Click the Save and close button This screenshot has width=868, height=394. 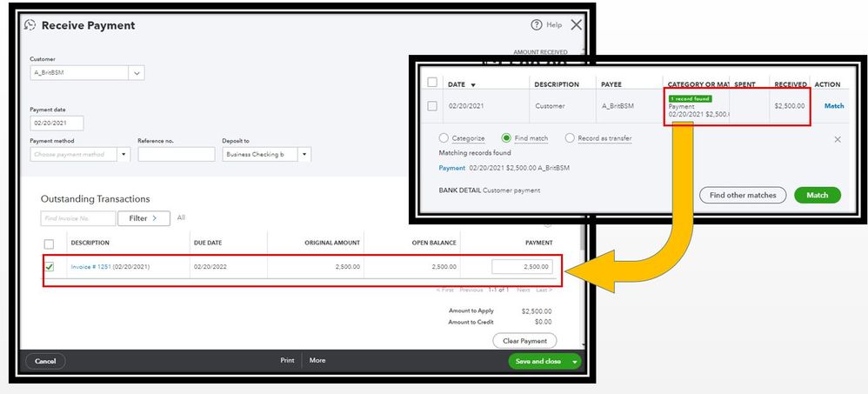click(538, 361)
